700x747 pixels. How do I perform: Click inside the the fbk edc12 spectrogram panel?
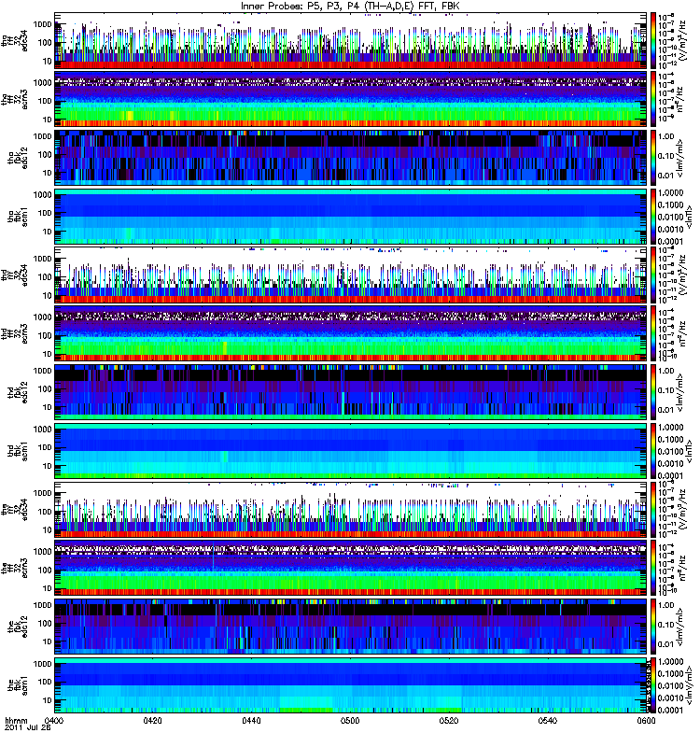point(350,627)
